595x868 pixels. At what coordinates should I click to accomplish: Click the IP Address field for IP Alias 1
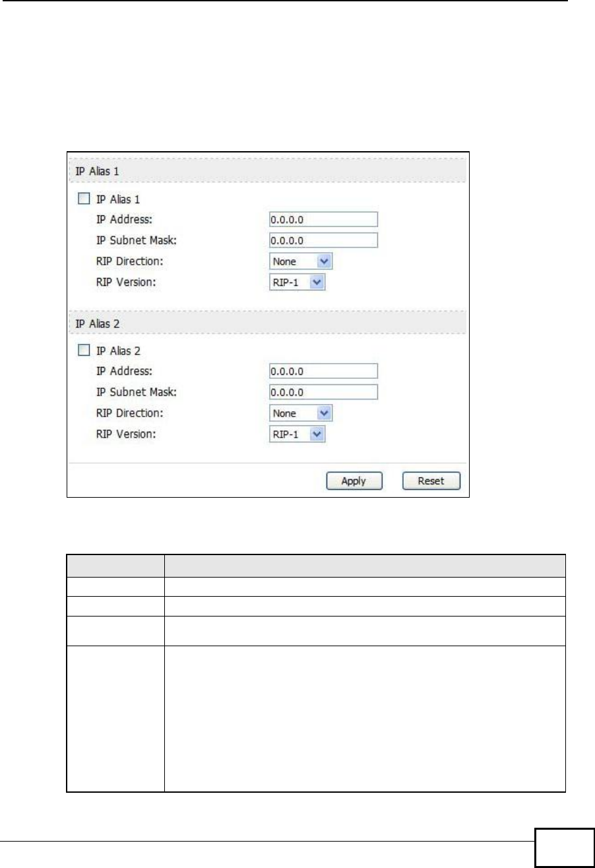point(323,220)
